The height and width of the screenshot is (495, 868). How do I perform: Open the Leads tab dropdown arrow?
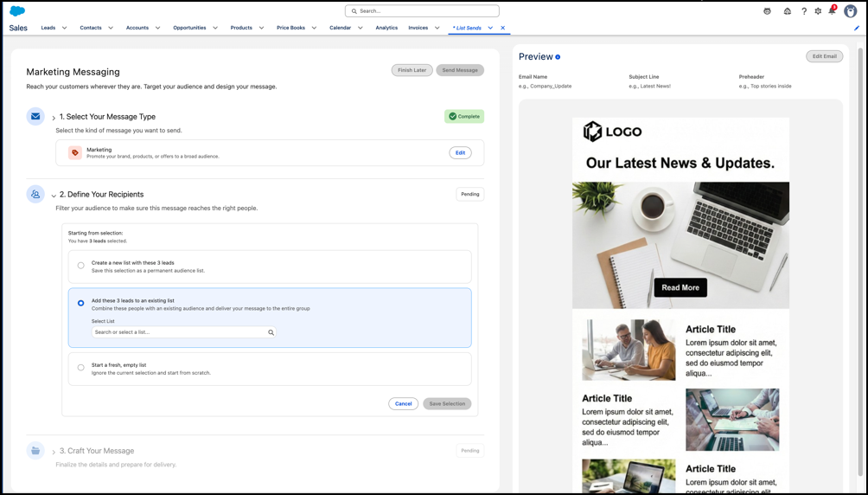(x=64, y=28)
